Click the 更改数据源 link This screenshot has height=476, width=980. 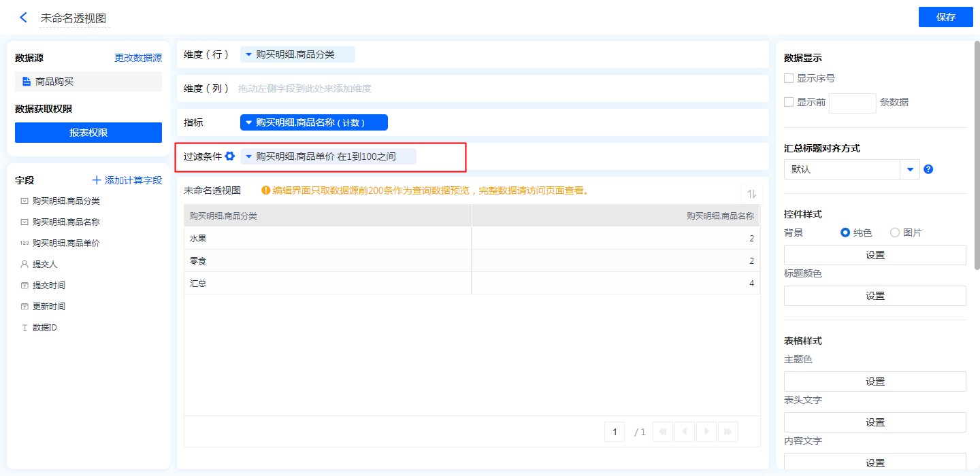point(138,58)
